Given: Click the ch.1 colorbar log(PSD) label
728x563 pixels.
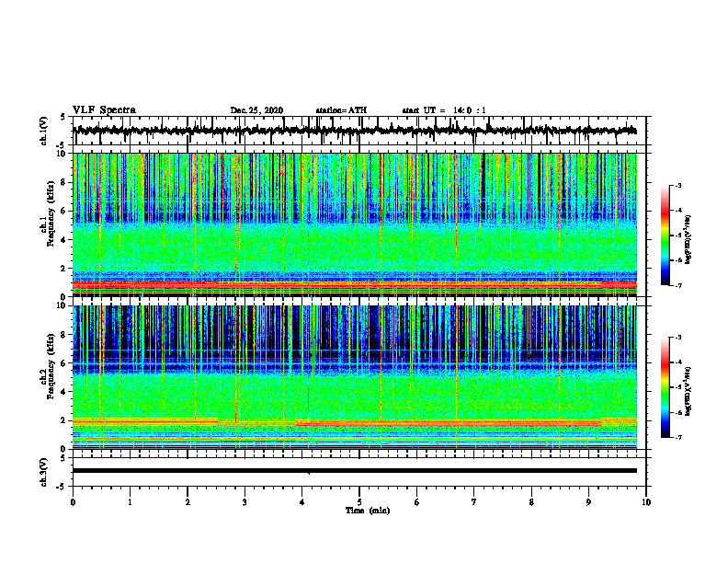Looking at the screenshot, I should (x=688, y=239).
